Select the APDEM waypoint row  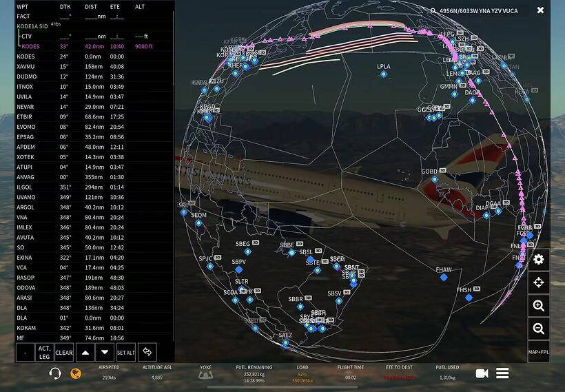[94, 147]
